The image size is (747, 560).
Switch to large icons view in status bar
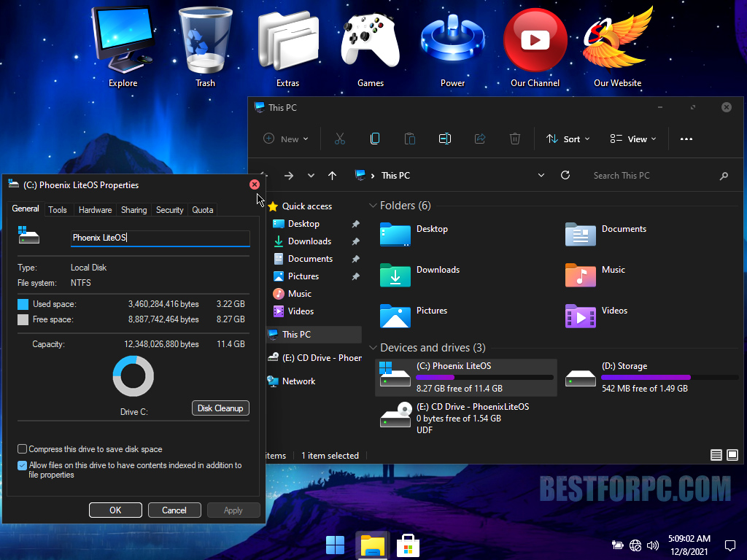pyautogui.click(x=732, y=455)
